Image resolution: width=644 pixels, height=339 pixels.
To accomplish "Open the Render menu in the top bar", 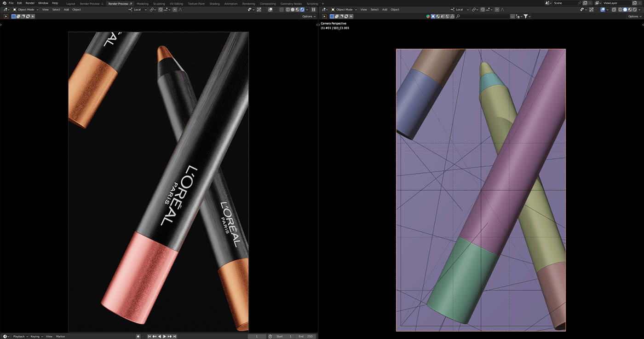I will [x=30, y=3].
